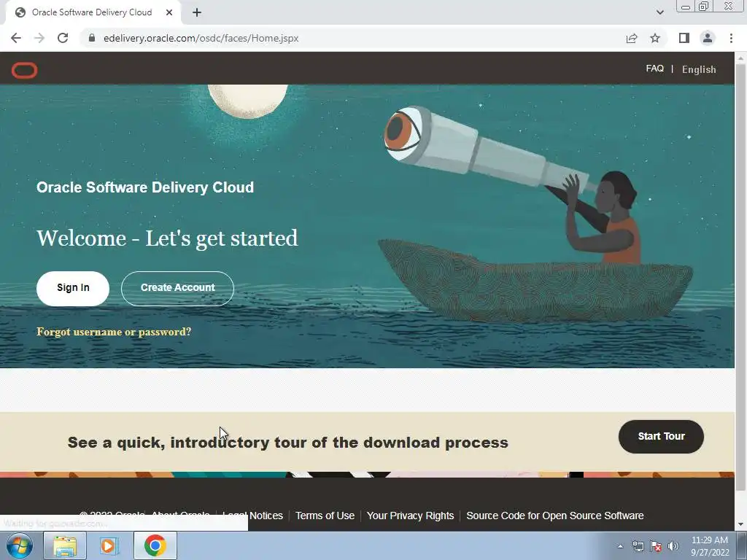Close the Oracle Software Delivery Cloud tab

[x=169, y=13]
